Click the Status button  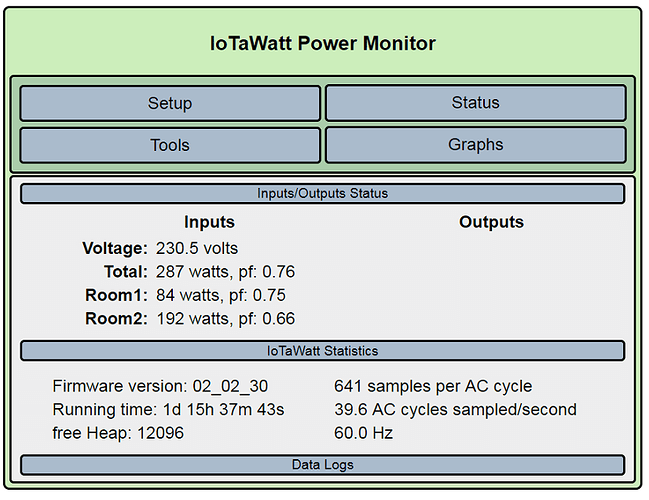coord(476,103)
